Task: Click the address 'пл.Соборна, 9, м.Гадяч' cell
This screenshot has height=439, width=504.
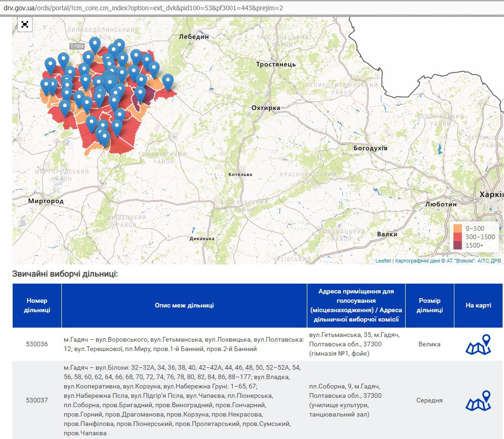Action: pyautogui.click(x=356, y=401)
